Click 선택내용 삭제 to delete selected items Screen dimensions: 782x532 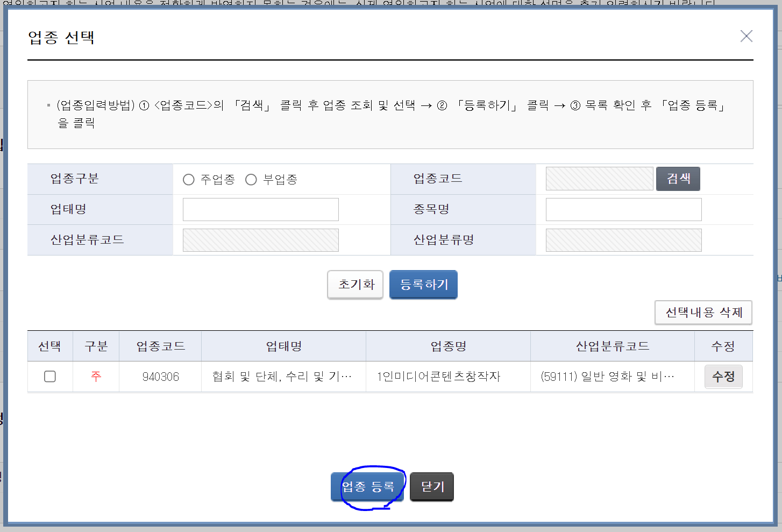[x=703, y=313]
